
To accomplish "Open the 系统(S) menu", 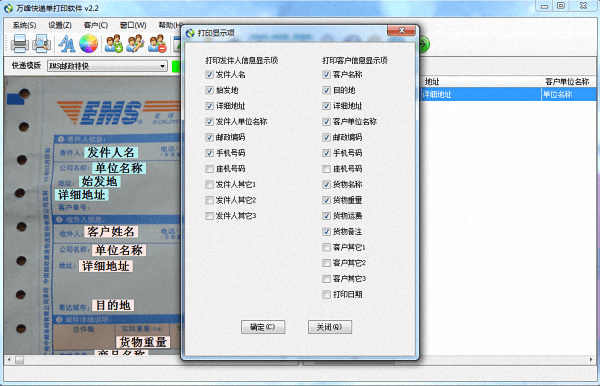I will tap(24, 25).
